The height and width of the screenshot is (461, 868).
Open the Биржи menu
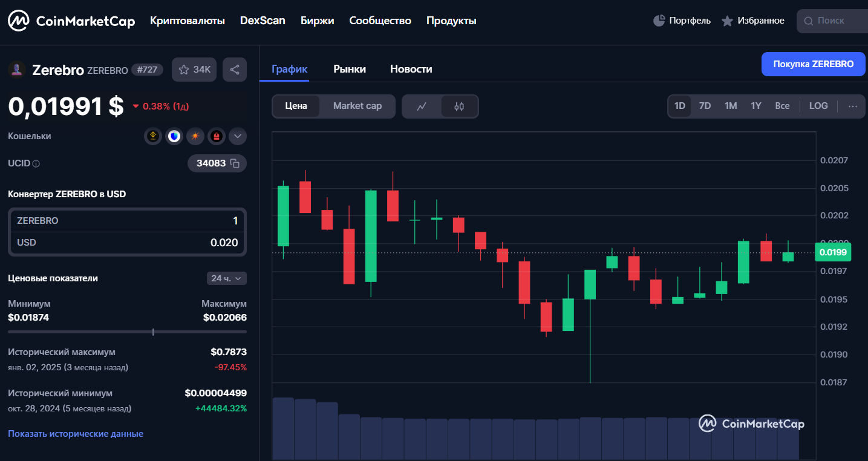pyautogui.click(x=317, y=21)
